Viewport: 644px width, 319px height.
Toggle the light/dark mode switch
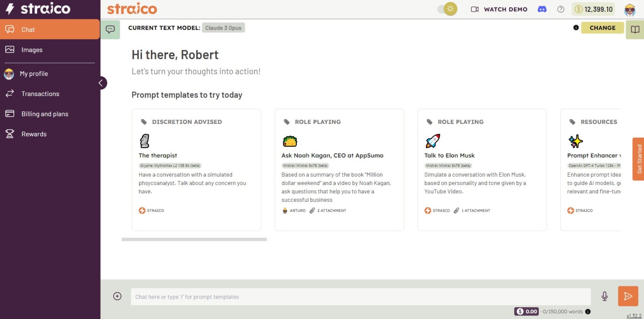pos(447,9)
